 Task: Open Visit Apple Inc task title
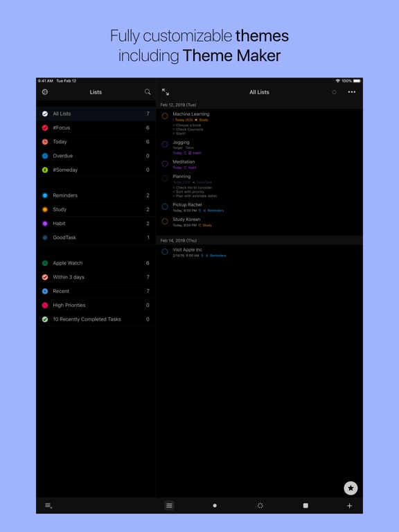pos(187,249)
